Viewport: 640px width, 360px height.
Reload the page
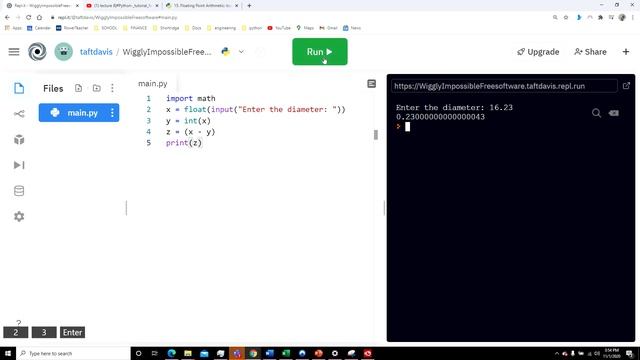pos(29,18)
